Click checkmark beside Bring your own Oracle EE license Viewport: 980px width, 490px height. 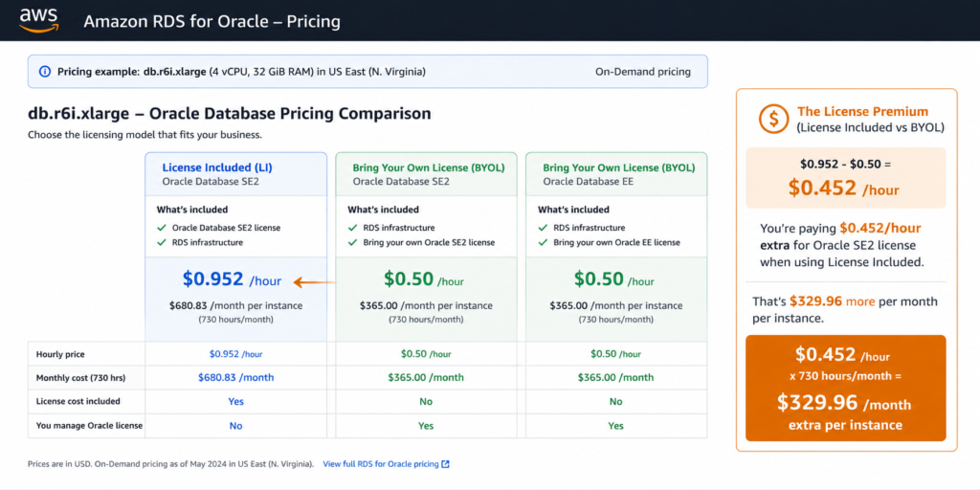pos(543,242)
